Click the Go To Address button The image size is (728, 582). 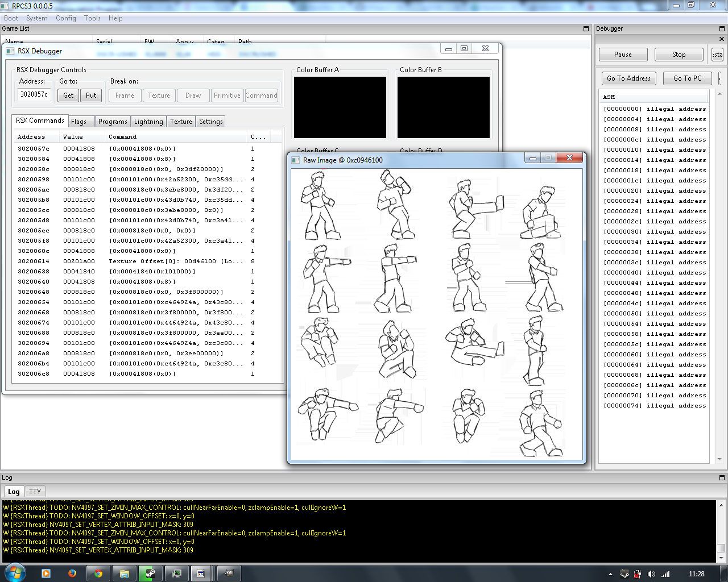(x=628, y=78)
